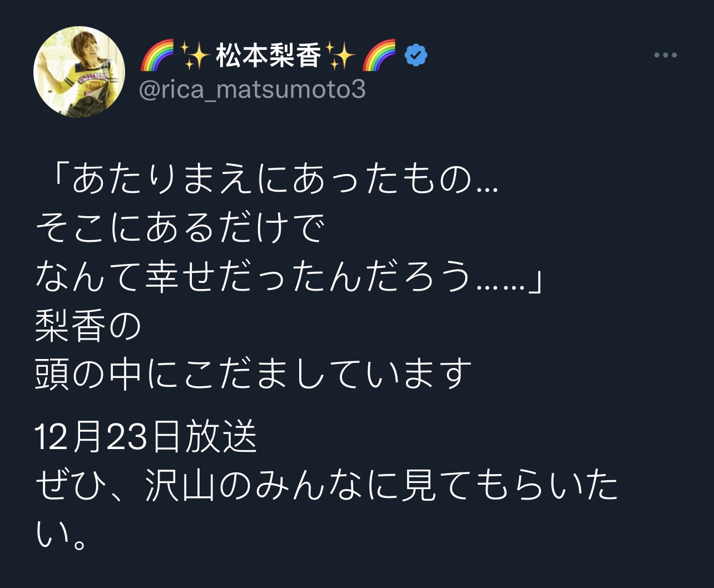Click the blue verified badge
The height and width of the screenshot is (588, 714).
(x=415, y=55)
